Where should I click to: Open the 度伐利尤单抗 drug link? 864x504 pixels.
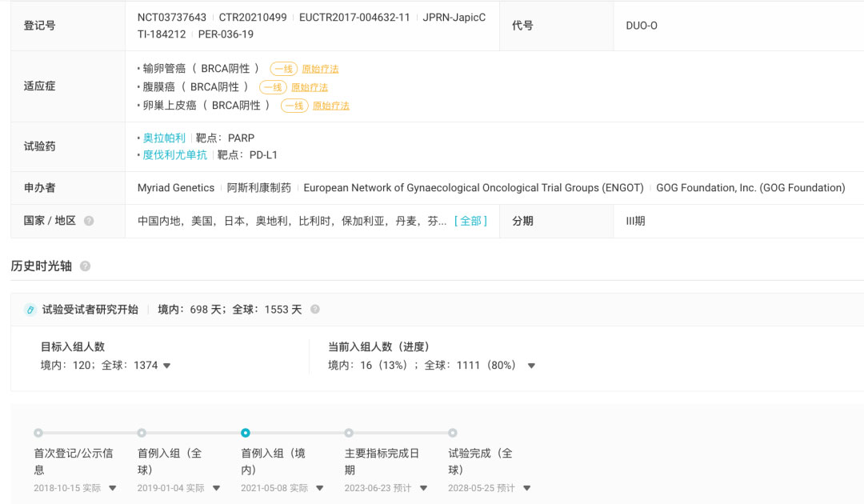click(x=174, y=155)
